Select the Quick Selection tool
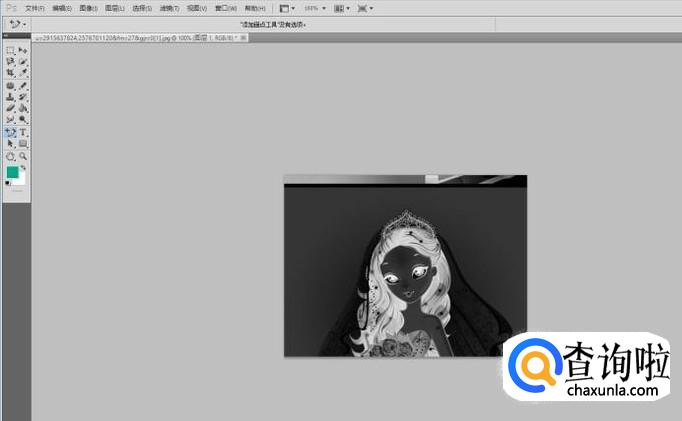682x421 pixels. pos(23,62)
